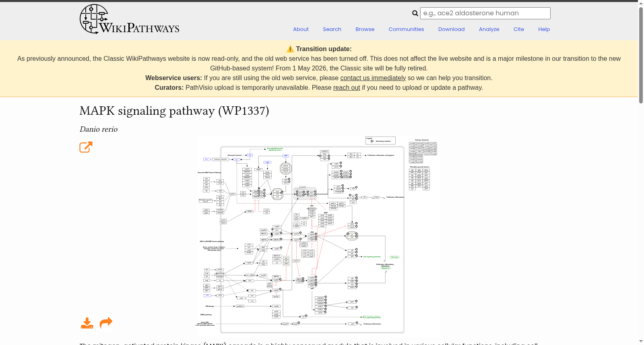Click the 'Danio rerio' species text
Viewport: 644px width, 345px height.
[x=99, y=129]
